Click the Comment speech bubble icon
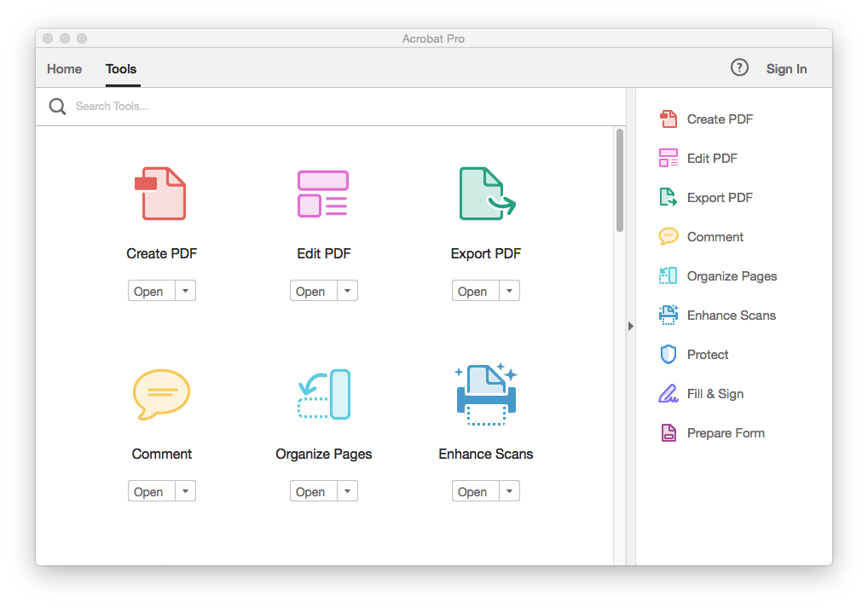This screenshot has height=608, width=868. click(161, 394)
